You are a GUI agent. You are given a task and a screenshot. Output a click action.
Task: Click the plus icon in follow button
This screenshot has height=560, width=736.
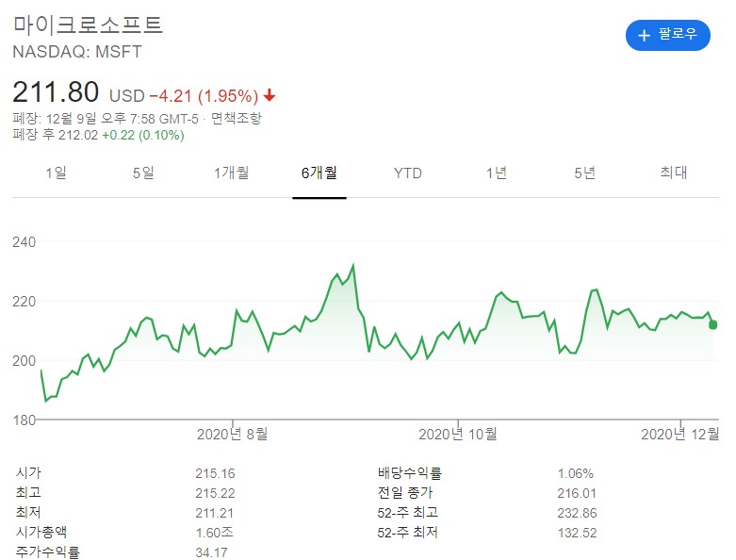(x=644, y=35)
